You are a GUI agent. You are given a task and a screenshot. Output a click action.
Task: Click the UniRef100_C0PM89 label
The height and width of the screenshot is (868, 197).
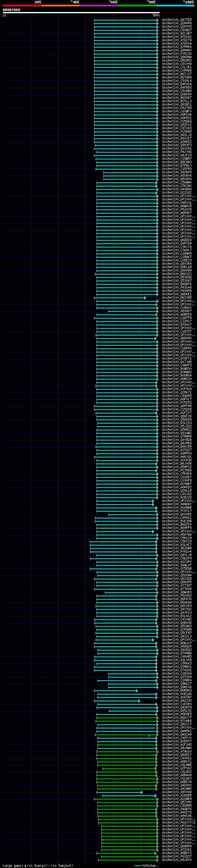(x=177, y=71)
